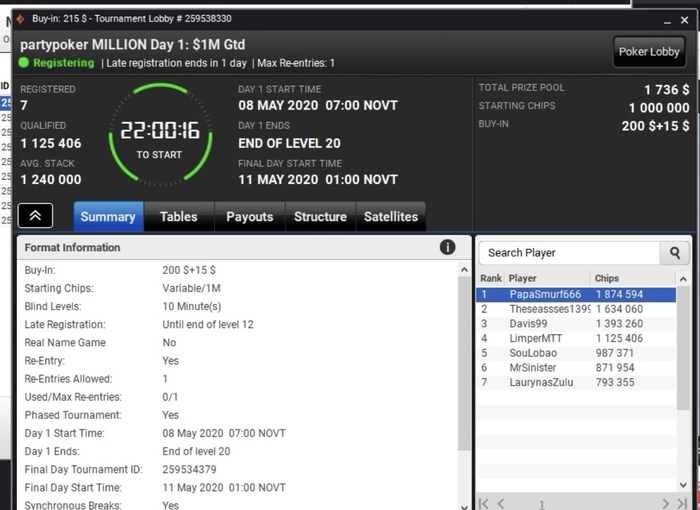Select player LaurynasZulu row
The image size is (700, 510).
(x=576, y=383)
